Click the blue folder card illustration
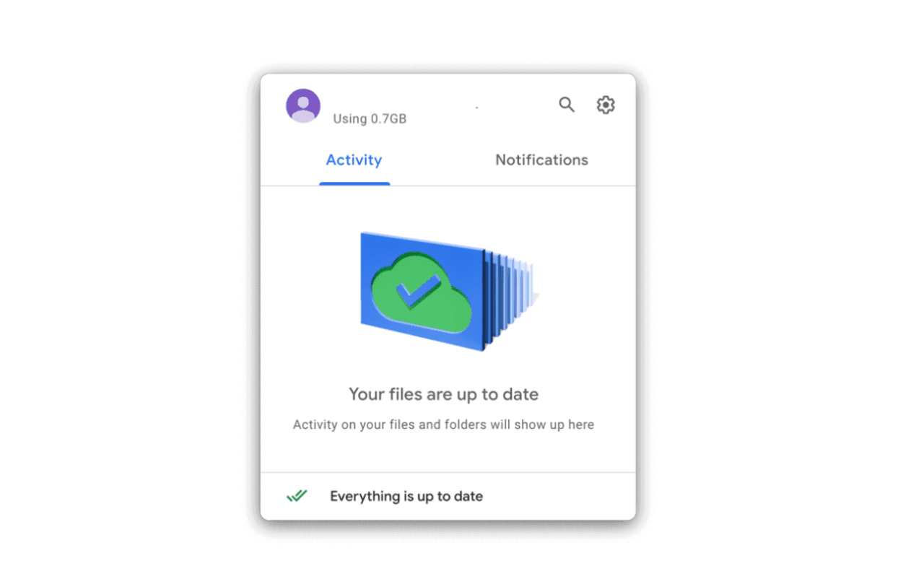Image resolution: width=924 pixels, height=579 pixels. click(423, 292)
